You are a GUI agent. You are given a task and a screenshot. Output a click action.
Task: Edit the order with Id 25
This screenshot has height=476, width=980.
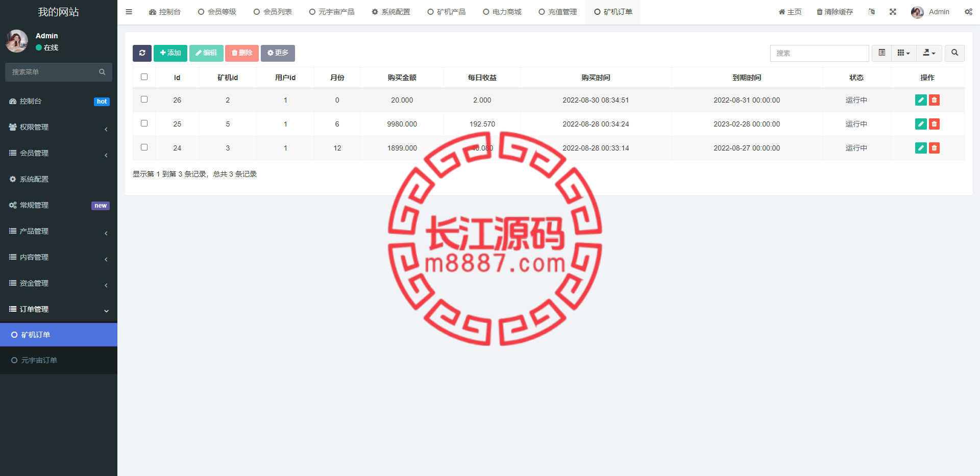click(921, 124)
